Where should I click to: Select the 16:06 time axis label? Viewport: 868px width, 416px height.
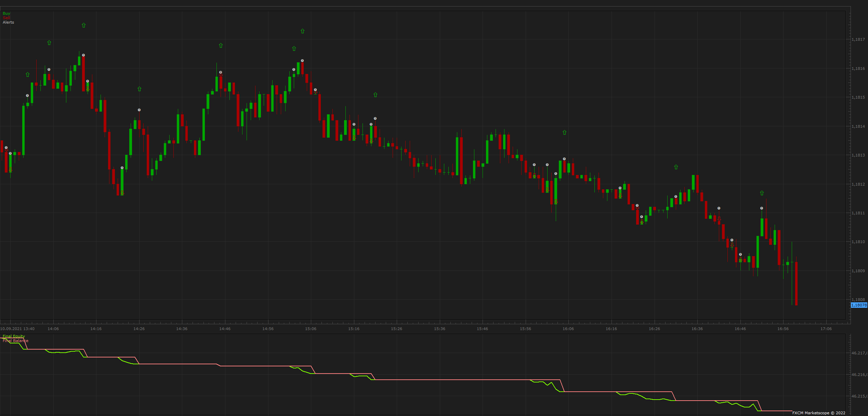(568, 329)
